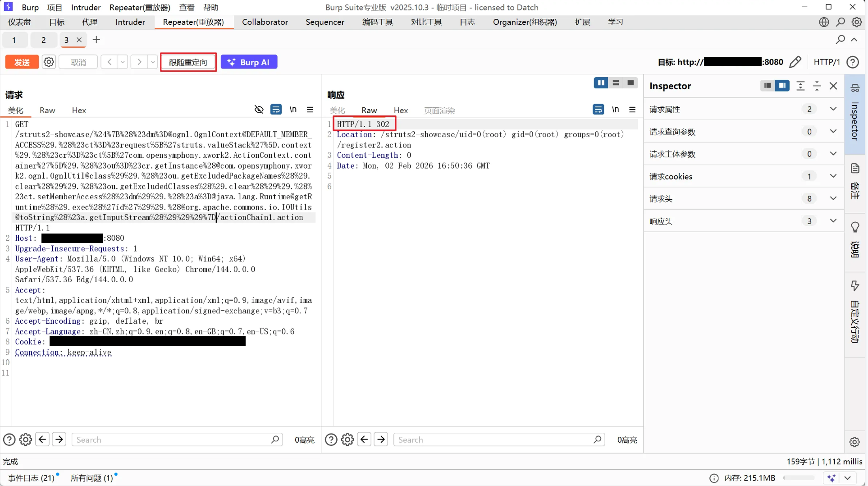Expand the 请求主体参数 section
868x486 pixels.
pyautogui.click(x=833, y=154)
